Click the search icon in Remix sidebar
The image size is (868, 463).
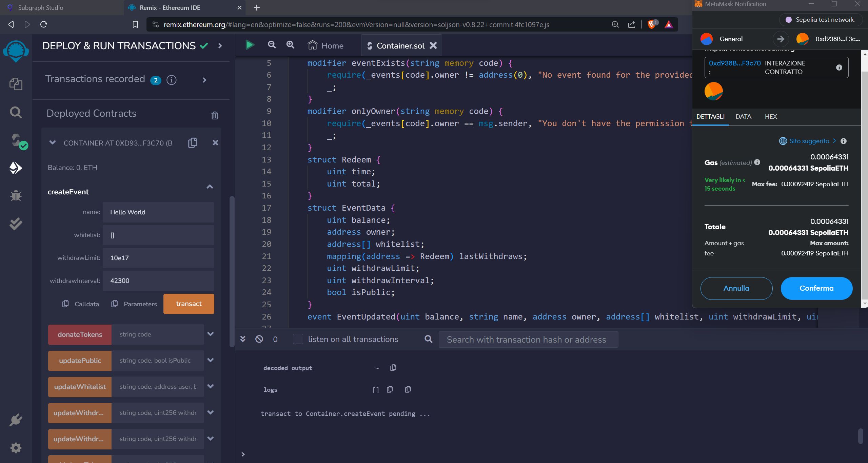click(x=16, y=113)
